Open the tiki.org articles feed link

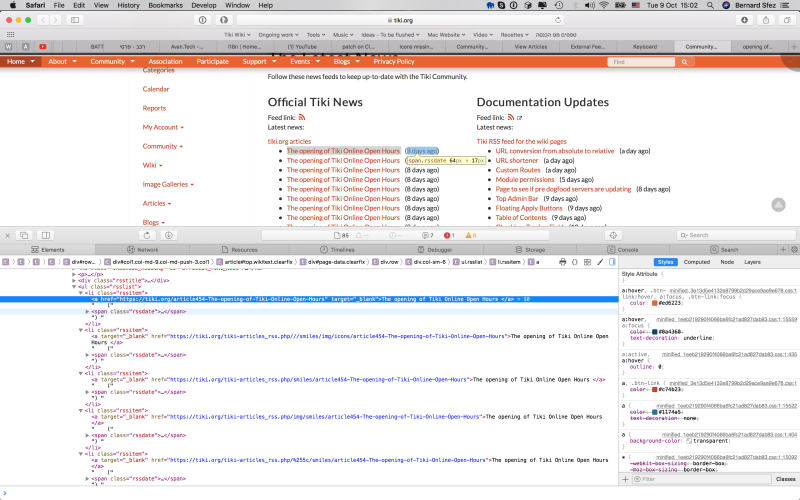click(289, 141)
